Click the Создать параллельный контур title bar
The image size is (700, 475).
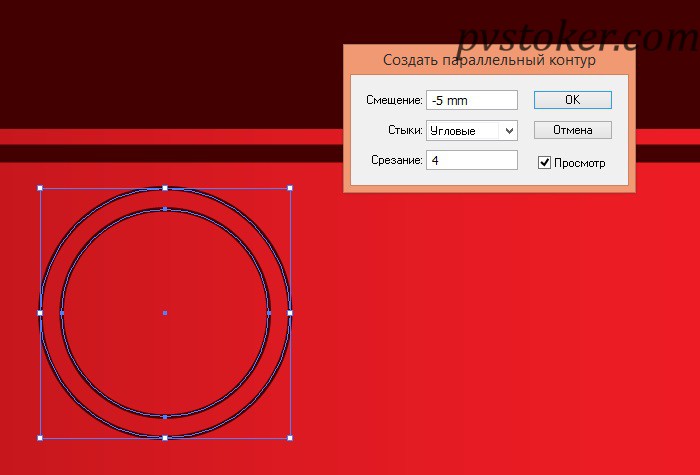tap(489, 60)
